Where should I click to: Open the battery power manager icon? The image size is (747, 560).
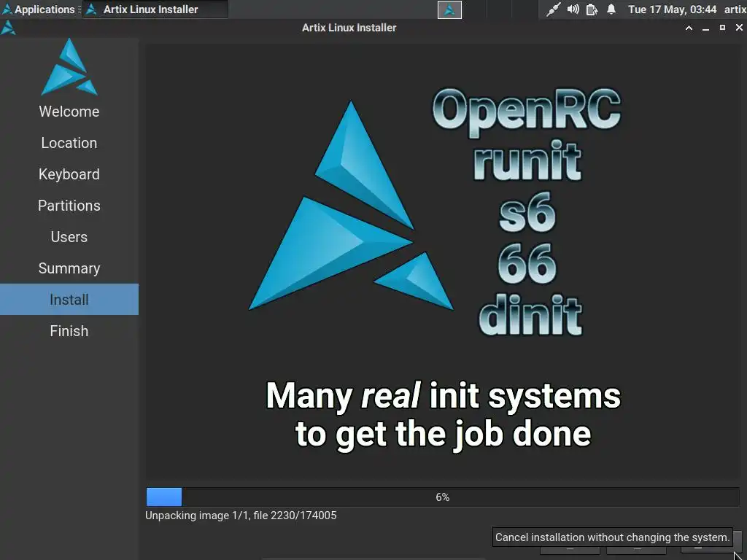(x=592, y=9)
